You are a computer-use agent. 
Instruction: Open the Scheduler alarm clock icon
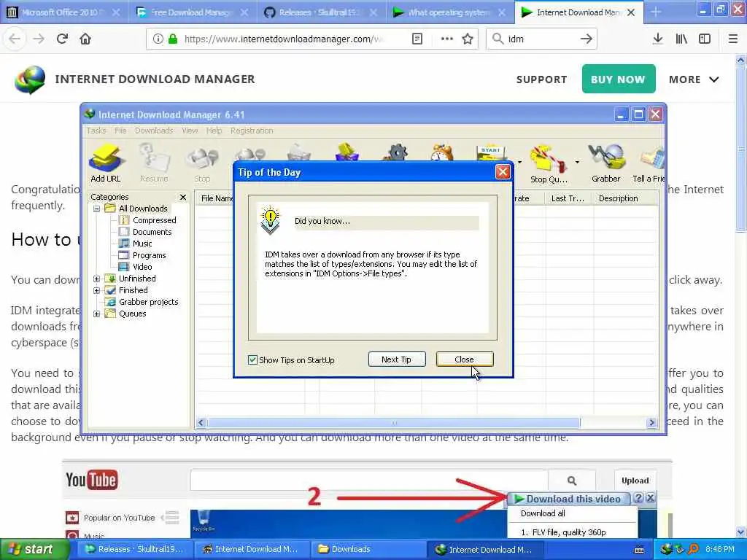[x=442, y=152]
